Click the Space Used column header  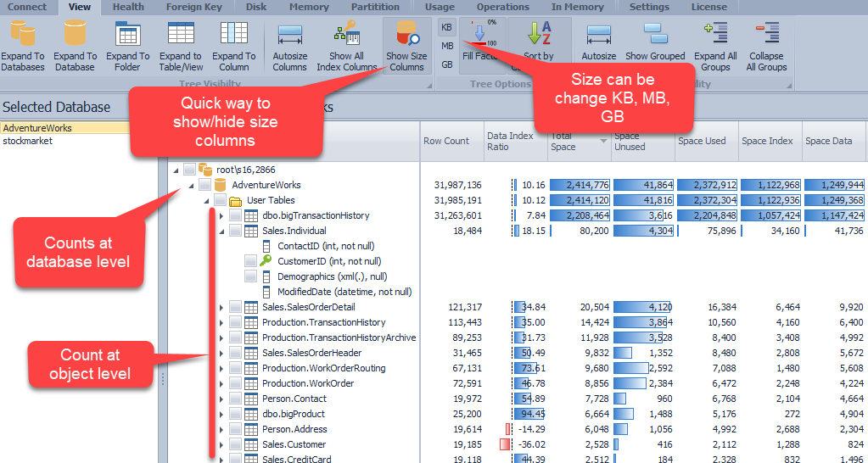click(x=707, y=141)
